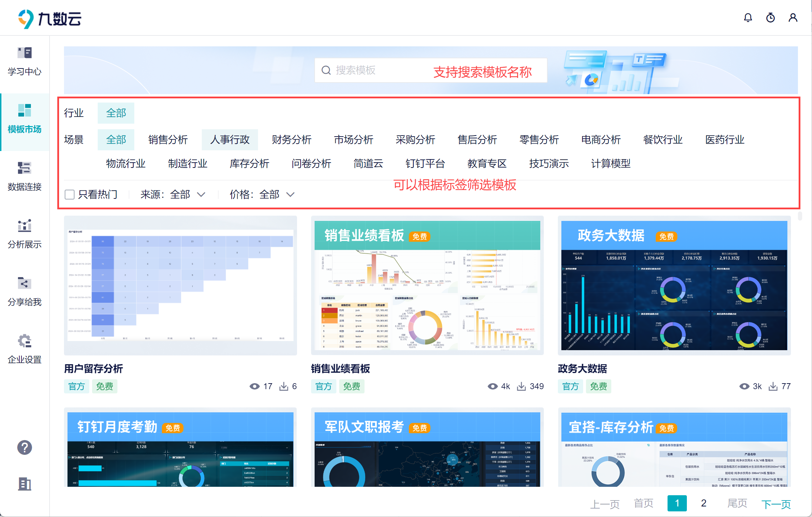812x517 pixels.
Task: Open 企业设置 gear icon
Action: 25,341
